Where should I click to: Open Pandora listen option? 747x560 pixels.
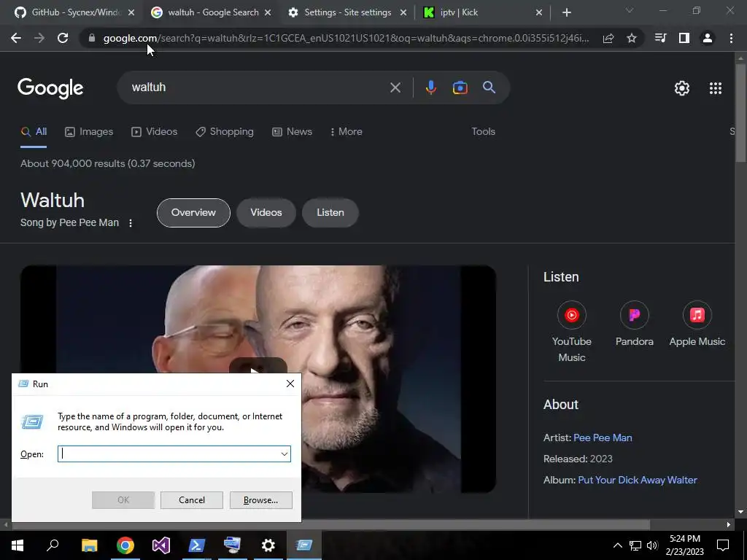634,324
